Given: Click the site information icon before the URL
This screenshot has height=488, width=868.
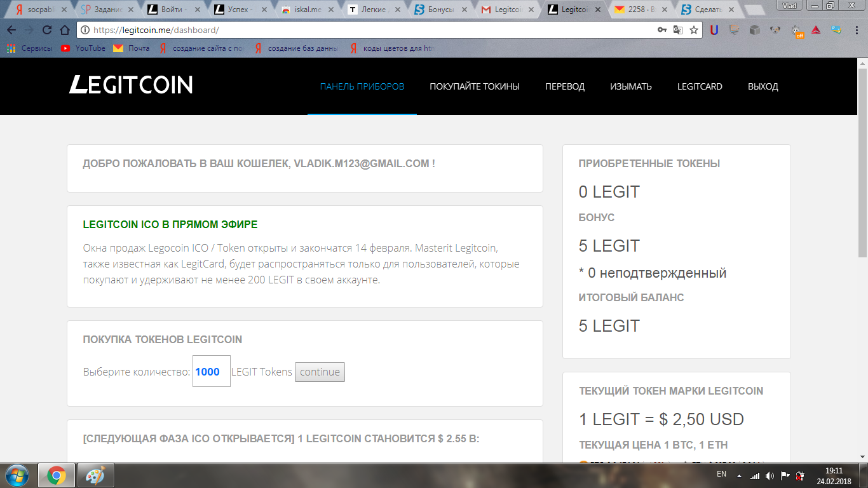Looking at the screenshot, I should click(x=85, y=30).
